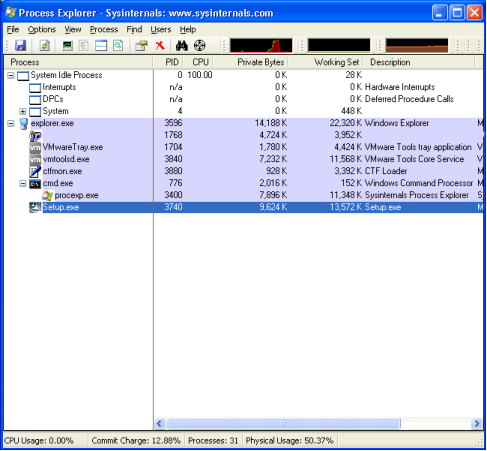
Task: Click the 'Physical Usage: 50.37%' status entry
Action: coord(289,441)
